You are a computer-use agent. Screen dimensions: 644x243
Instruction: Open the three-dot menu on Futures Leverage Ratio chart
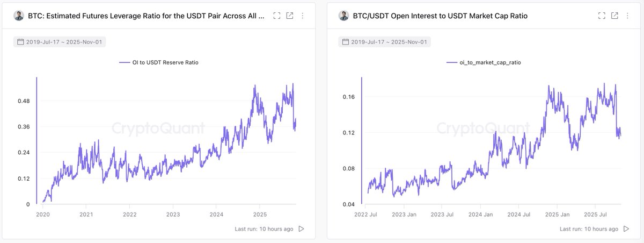[x=302, y=16]
